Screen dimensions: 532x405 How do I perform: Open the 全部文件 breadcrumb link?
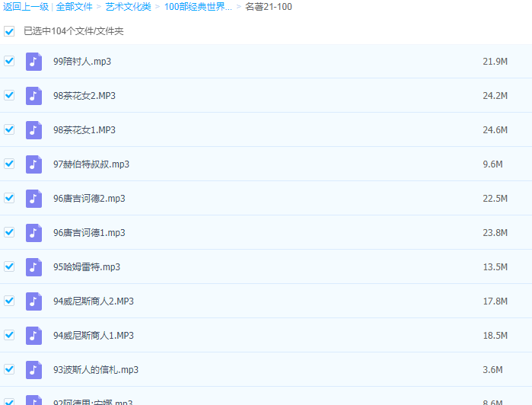pyautogui.click(x=74, y=7)
